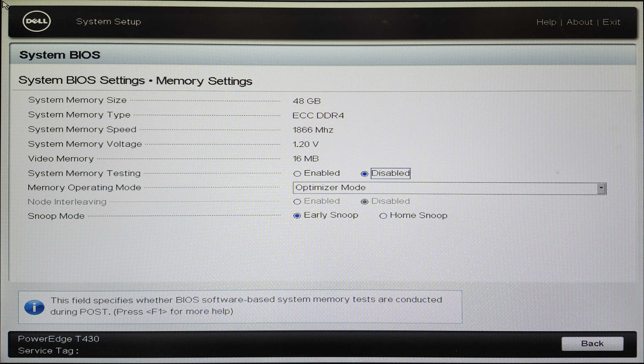Image resolution: width=644 pixels, height=364 pixels.
Task: Click the PowerEdge T430 model text
Action: click(59, 339)
